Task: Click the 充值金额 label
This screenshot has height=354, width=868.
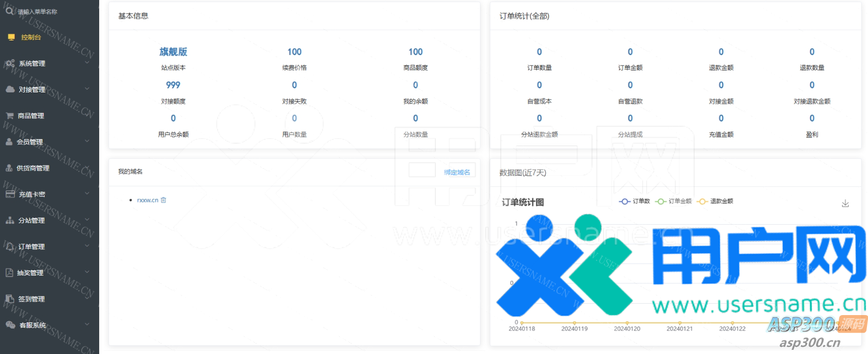Action: coord(721,134)
